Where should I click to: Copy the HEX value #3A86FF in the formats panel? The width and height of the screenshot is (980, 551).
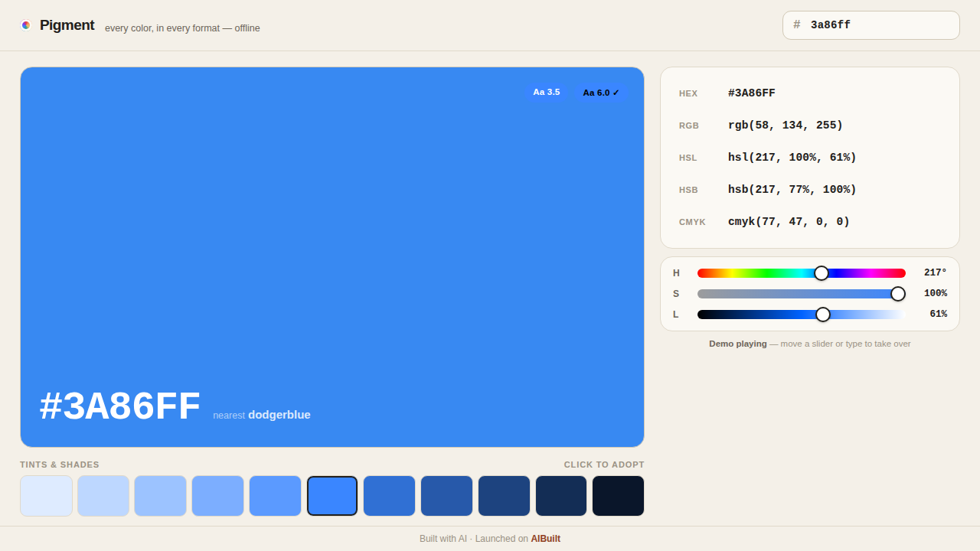coord(752,93)
